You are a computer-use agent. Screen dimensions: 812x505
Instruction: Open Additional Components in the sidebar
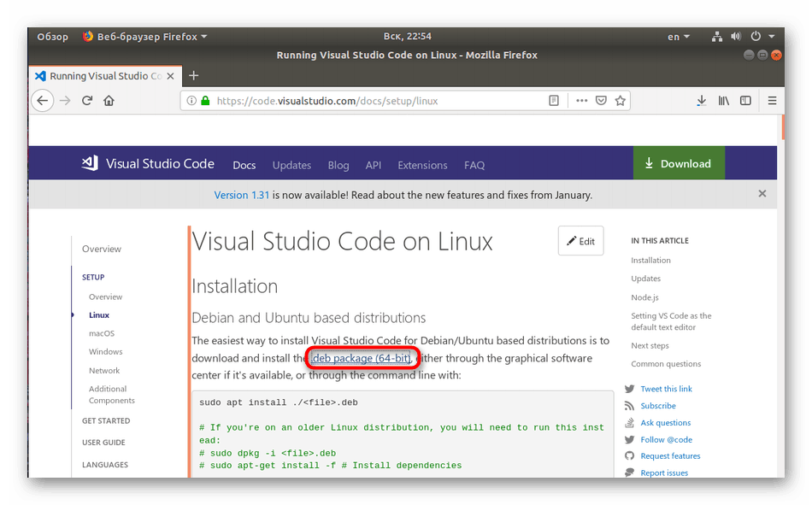[111, 395]
